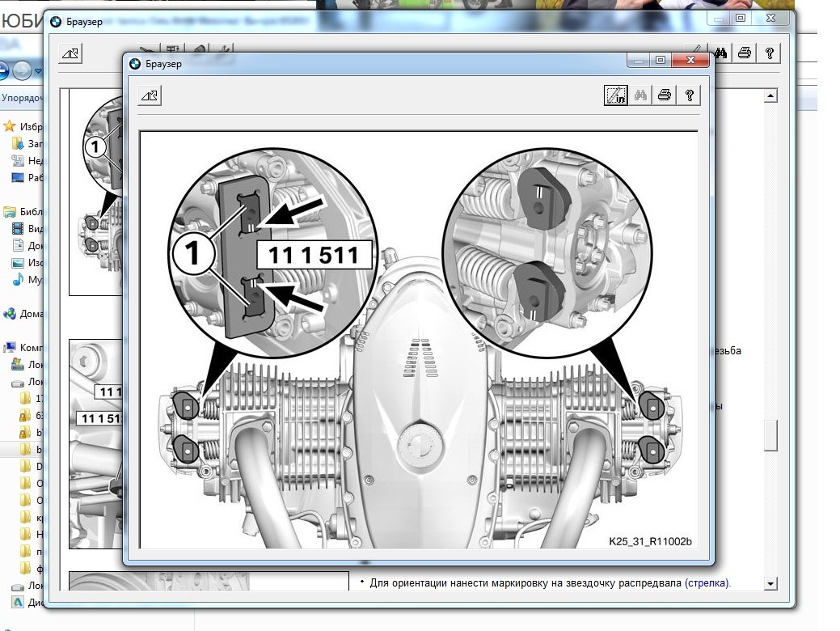Click printer icon in background Браузер window
This screenshot has height=631, width=840.
[745, 53]
